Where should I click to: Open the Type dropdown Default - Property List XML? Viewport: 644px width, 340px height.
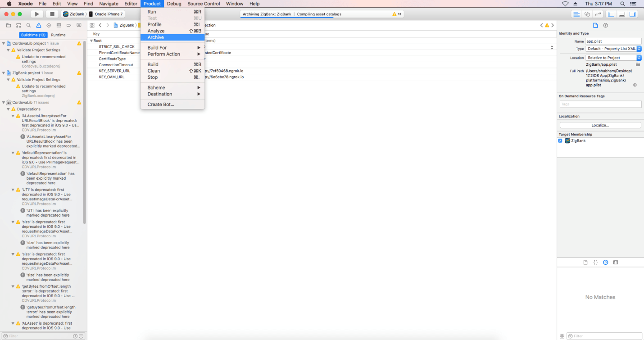[613, 49]
